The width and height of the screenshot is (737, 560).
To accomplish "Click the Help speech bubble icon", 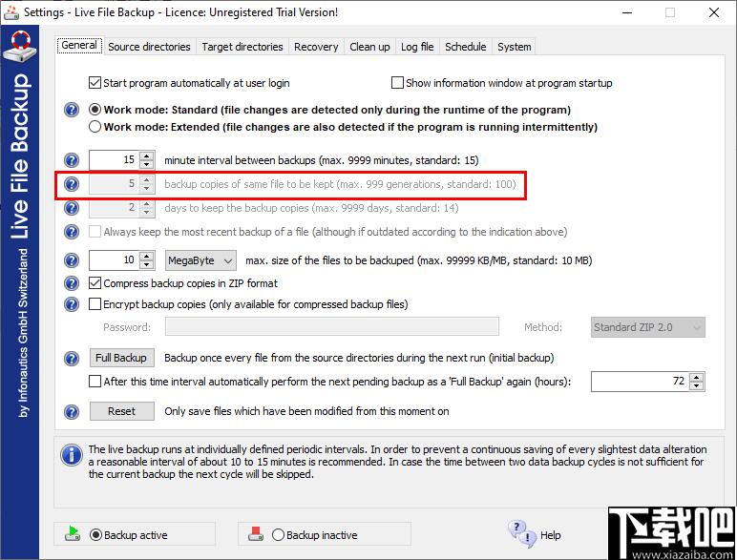I will 522,533.
